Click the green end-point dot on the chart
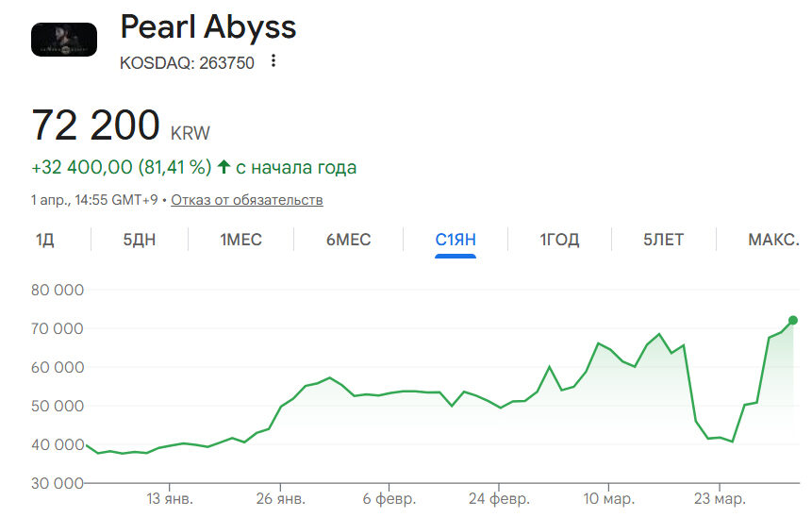 793,321
